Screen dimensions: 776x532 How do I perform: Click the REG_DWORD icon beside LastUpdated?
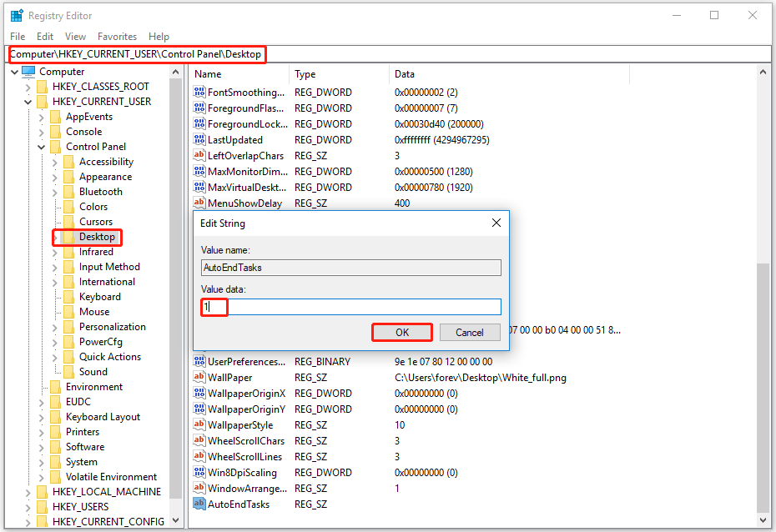point(199,139)
